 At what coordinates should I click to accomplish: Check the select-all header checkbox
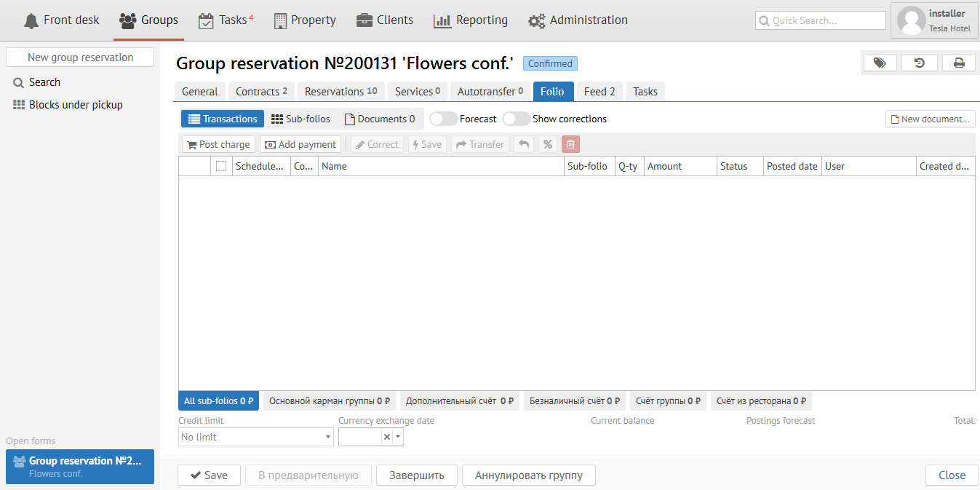221,166
